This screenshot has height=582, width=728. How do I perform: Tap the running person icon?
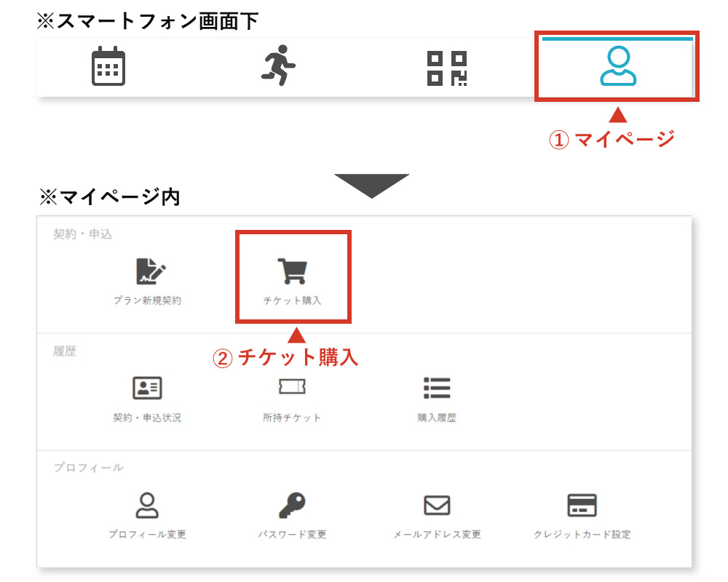point(278,66)
